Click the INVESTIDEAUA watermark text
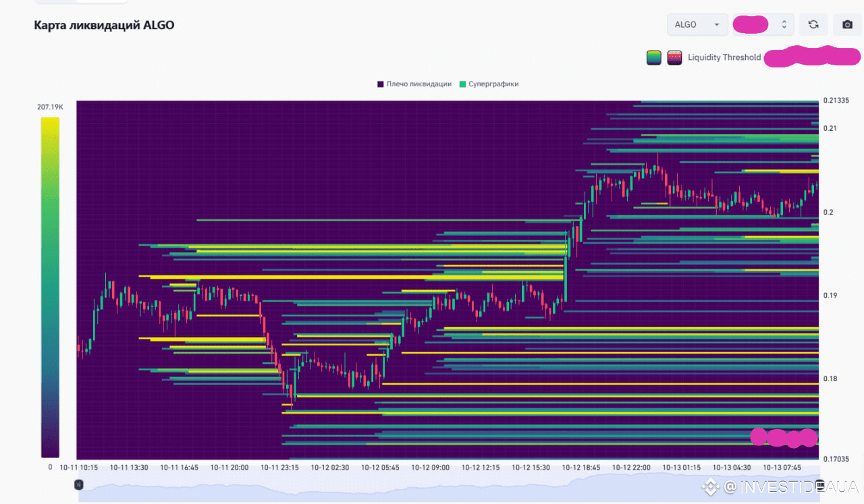 click(x=790, y=486)
